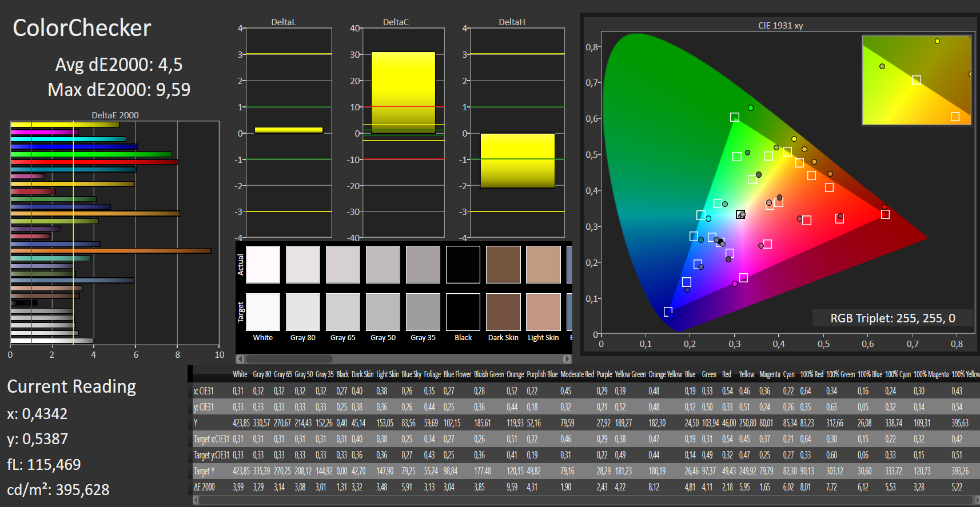Select the Actual Light Skin swatch
Screen dimensions: 980x507
pyautogui.click(x=543, y=265)
